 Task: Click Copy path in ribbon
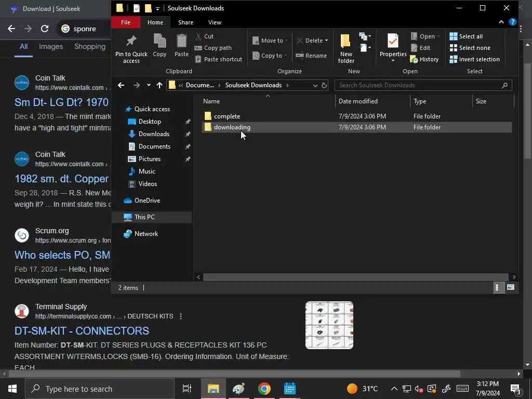213,48
